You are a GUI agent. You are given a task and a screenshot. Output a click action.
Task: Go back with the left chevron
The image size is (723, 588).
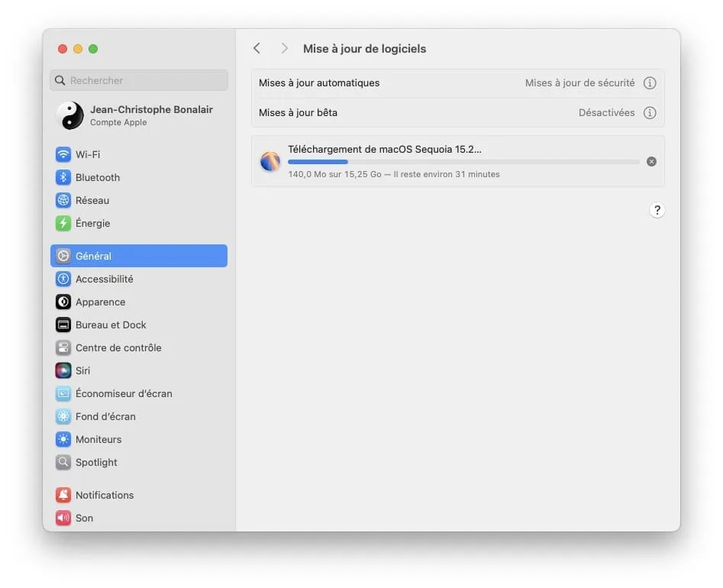click(x=257, y=48)
